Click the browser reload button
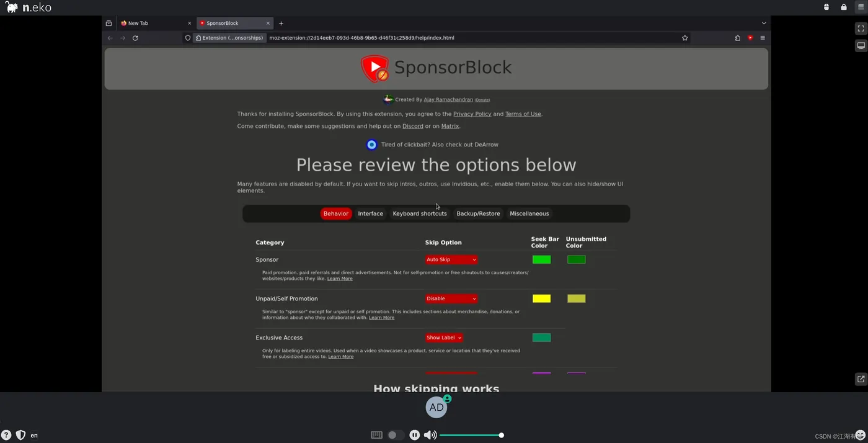The width and height of the screenshot is (868, 443). [x=135, y=38]
